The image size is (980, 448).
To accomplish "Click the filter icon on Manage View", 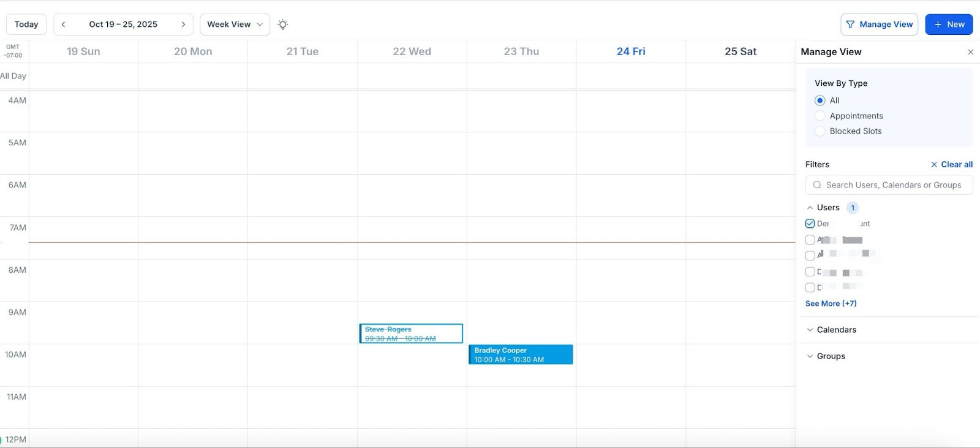I will coord(850,25).
